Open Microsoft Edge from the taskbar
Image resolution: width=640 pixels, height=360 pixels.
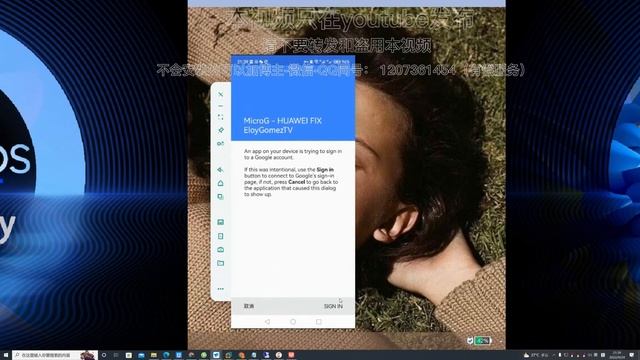[x=166, y=355]
